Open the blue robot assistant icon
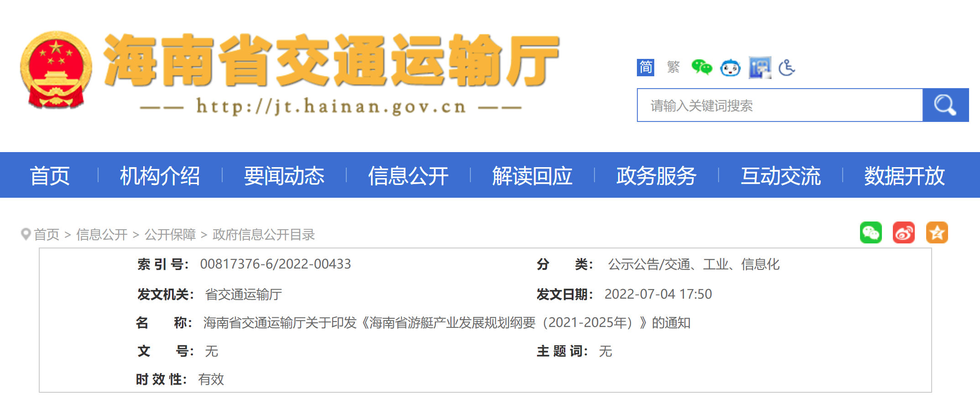The height and width of the screenshot is (406, 980). pyautogui.click(x=730, y=68)
